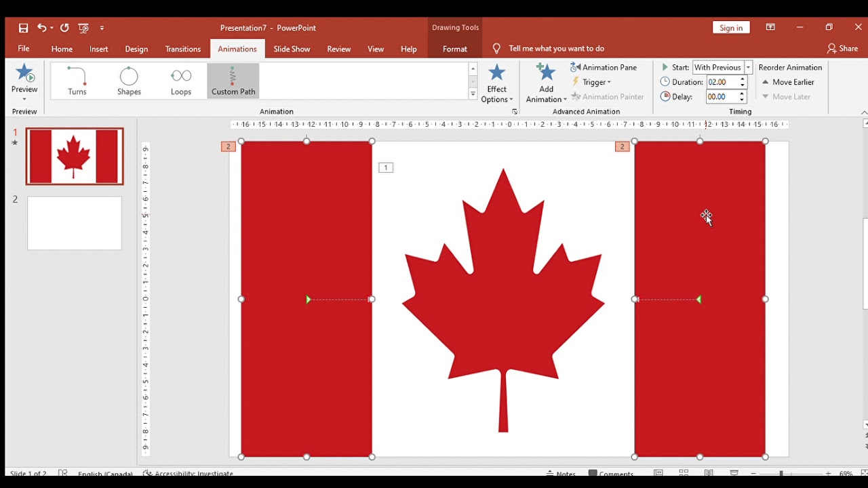
Task: Open Effect Options
Action: pyautogui.click(x=496, y=83)
